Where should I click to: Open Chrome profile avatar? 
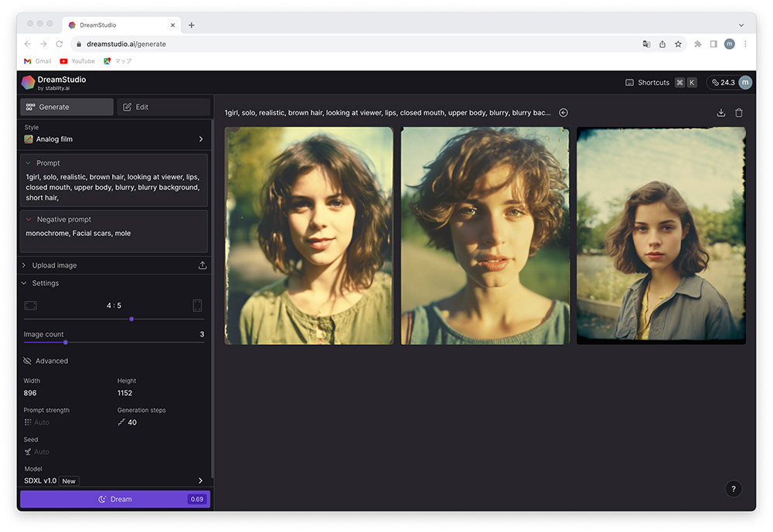pos(730,44)
